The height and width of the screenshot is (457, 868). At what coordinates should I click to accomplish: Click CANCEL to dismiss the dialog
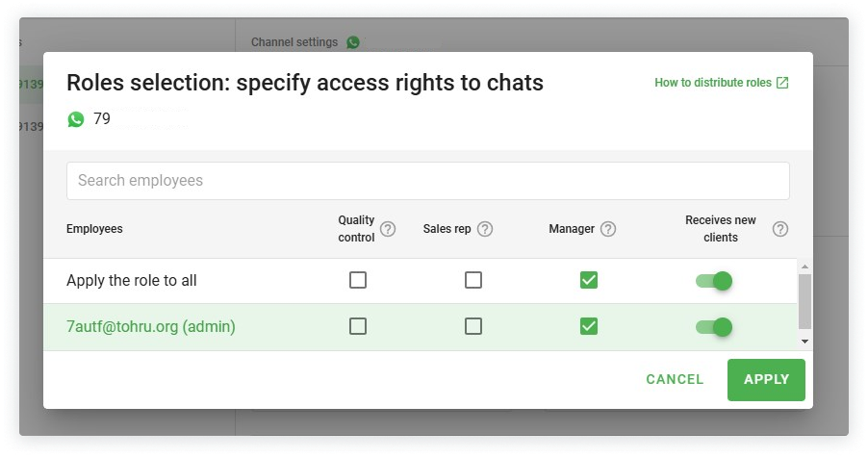(675, 379)
